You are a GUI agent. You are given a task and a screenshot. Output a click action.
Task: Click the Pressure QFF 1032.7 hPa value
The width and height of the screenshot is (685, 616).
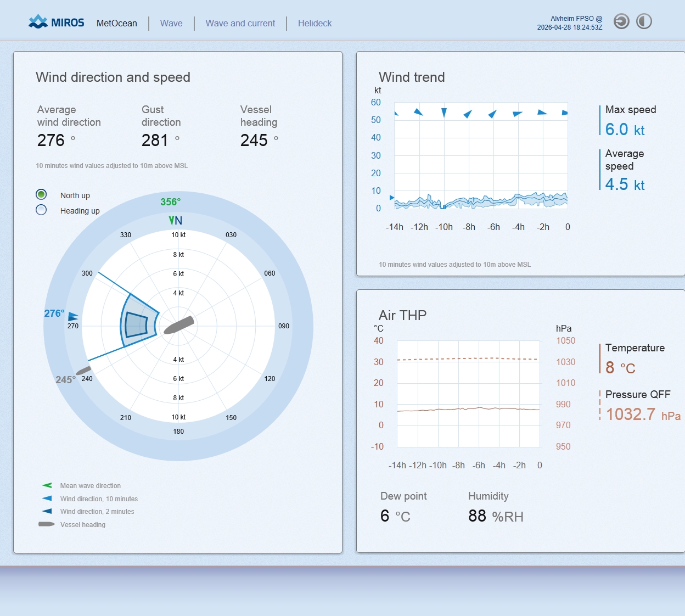[x=631, y=414]
